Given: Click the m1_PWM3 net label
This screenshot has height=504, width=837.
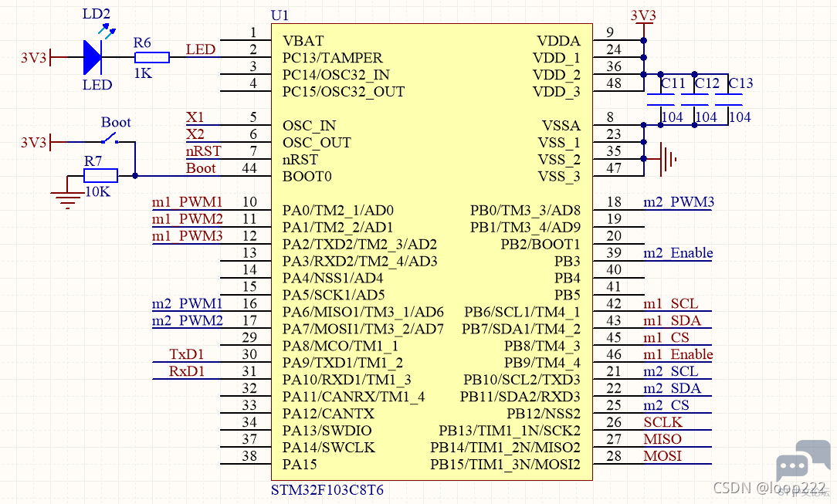Looking at the screenshot, I should (x=187, y=235).
